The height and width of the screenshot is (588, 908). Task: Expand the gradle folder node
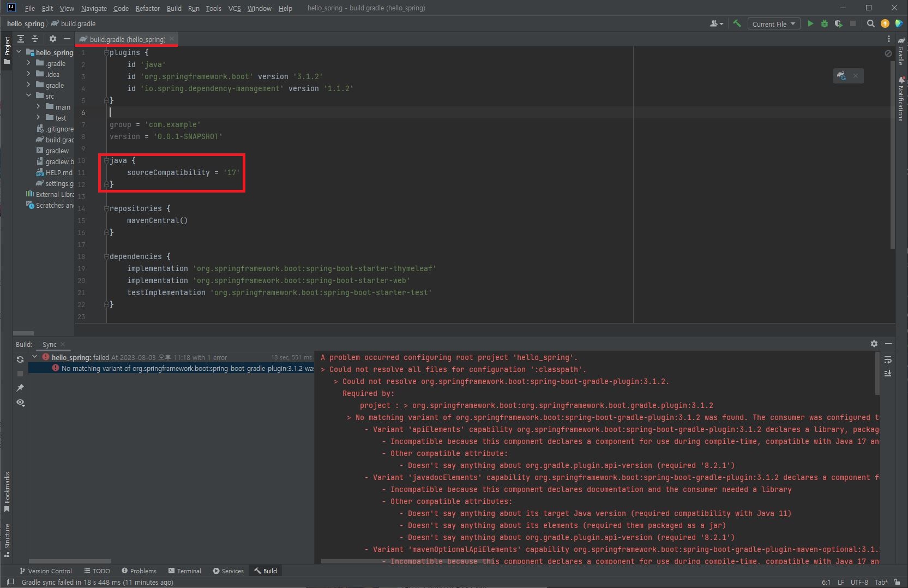[28, 85]
